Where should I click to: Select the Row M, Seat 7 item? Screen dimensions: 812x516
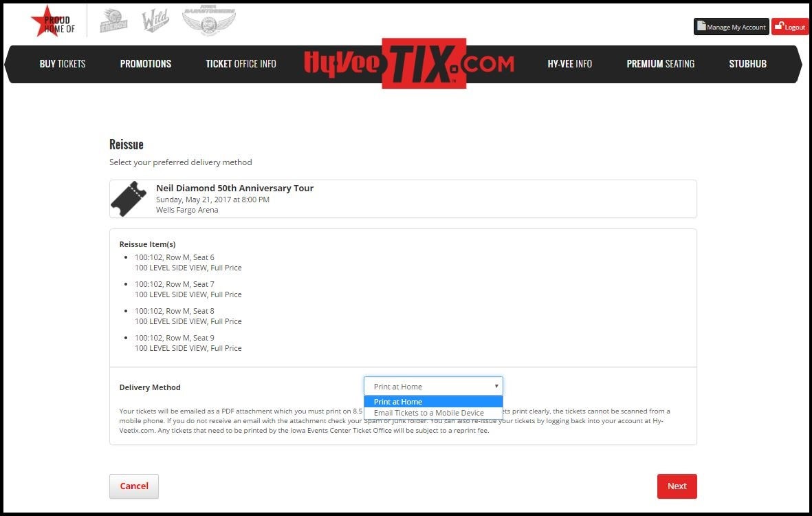tap(188, 289)
